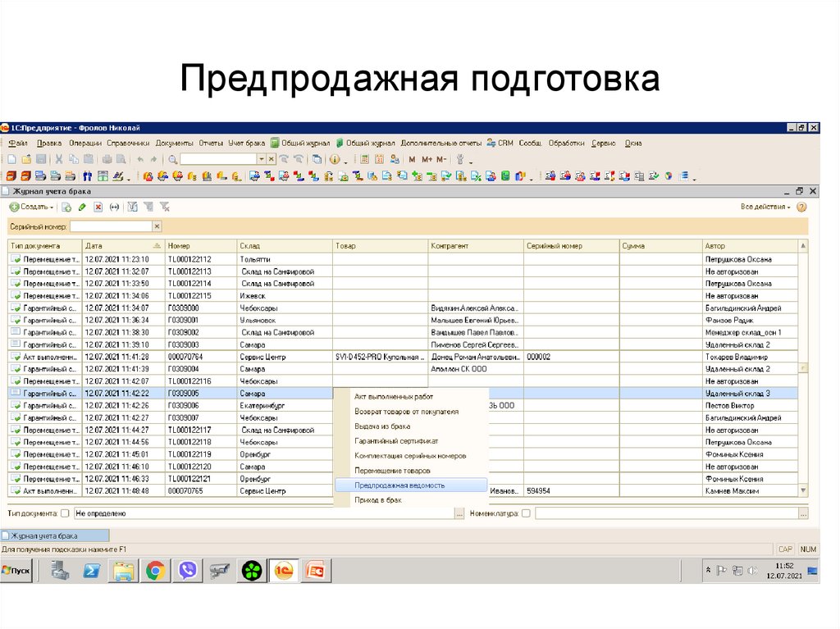Screen dimensions: 840x629
Task: Select Предпродажная ведомость from context menu
Action: 399,485
